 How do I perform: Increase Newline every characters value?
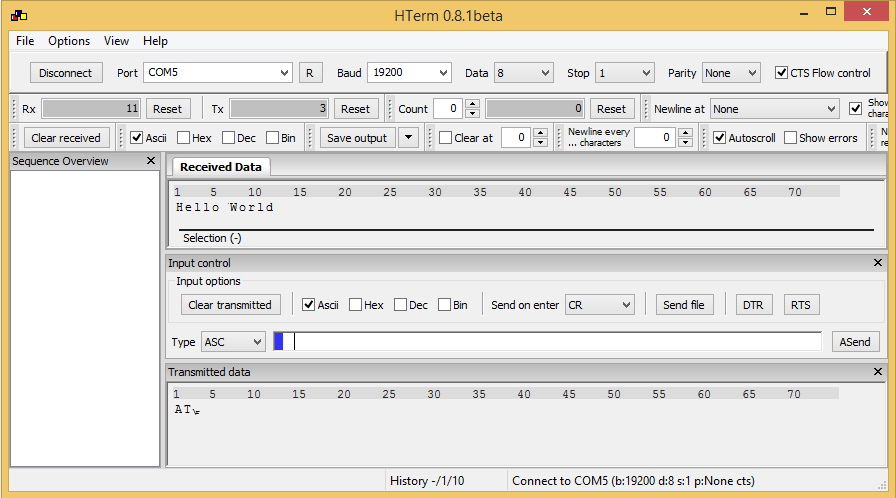(685, 132)
